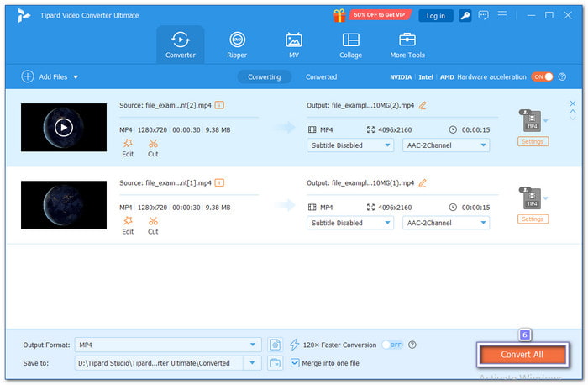Enable 120x Faster Conversion toggle
588x385 pixels.
[x=392, y=345]
